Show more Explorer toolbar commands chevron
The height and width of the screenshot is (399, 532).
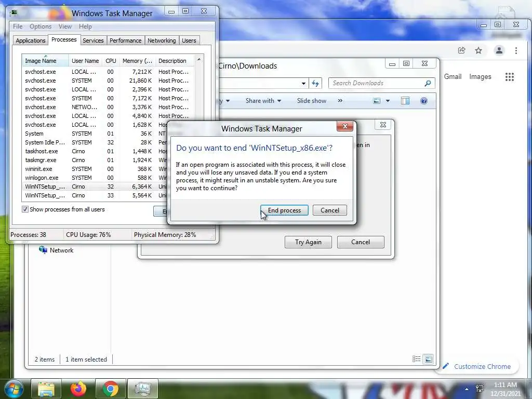(x=340, y=101)
